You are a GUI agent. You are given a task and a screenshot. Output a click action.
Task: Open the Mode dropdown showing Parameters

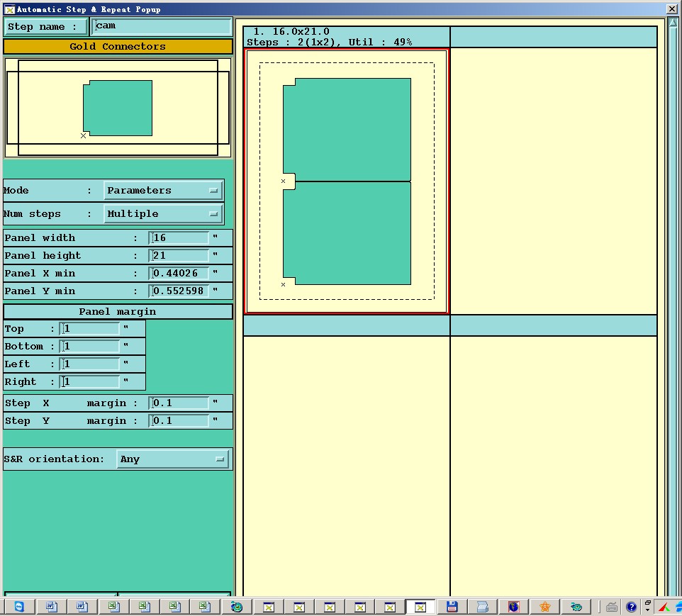(163, 191)
